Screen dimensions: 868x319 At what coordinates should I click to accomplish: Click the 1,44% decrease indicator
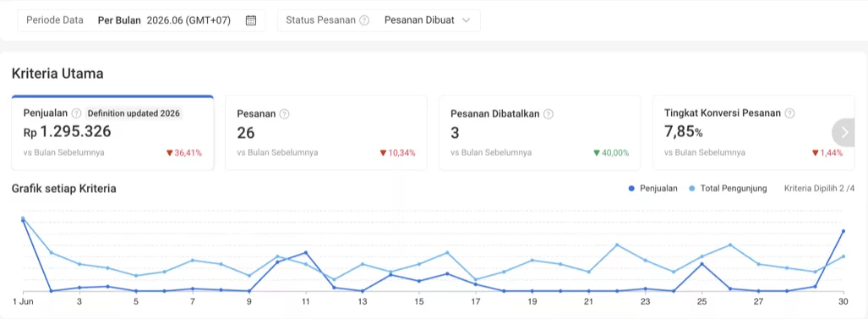(x=827, y=153)
